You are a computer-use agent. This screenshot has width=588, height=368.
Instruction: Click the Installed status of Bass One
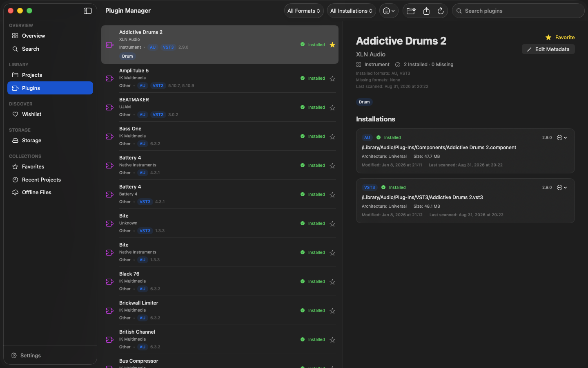pos(316,137)
